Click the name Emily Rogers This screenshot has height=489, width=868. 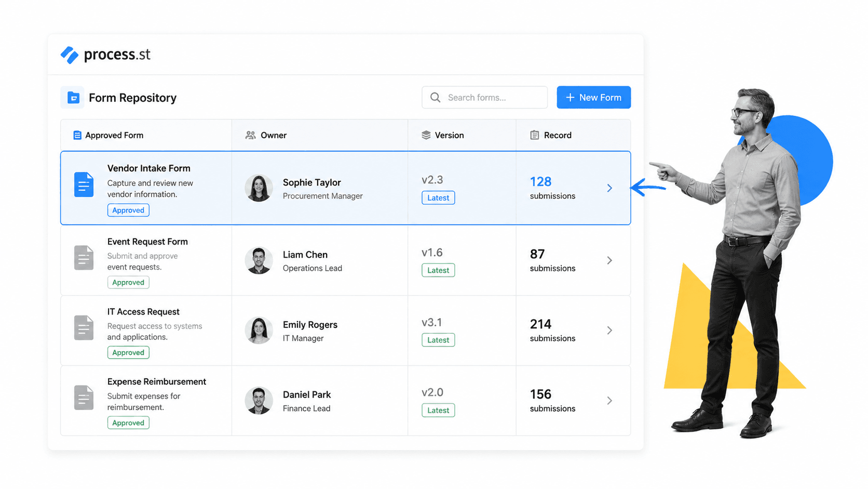pyautogui.click(x=310, y=325)
